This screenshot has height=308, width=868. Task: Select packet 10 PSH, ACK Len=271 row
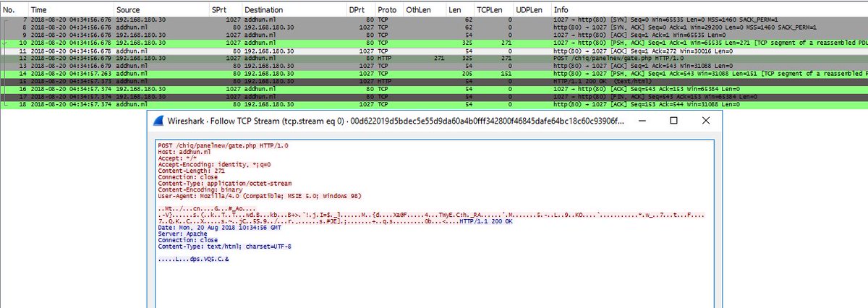434,43
